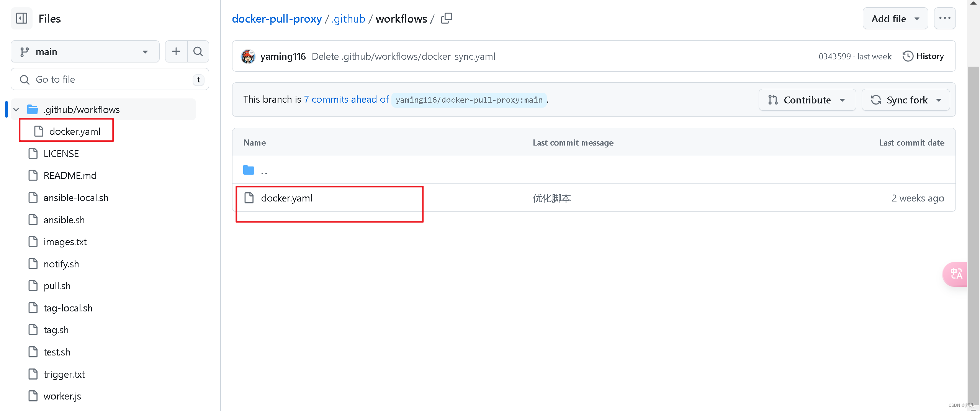Viewport: 980px width, 411px height.
Task: Open images.txt in the file tree
Action: [x=65, y=242]
